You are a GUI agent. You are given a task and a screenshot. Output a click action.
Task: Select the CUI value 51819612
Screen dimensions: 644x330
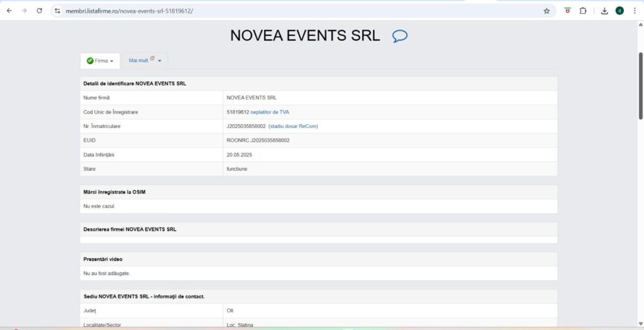(x=238, y=112)
